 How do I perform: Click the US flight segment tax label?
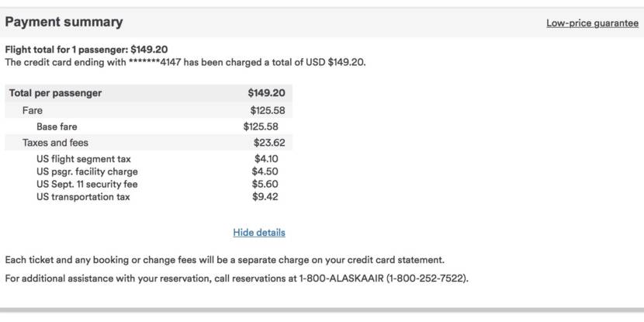coord(84,159)
